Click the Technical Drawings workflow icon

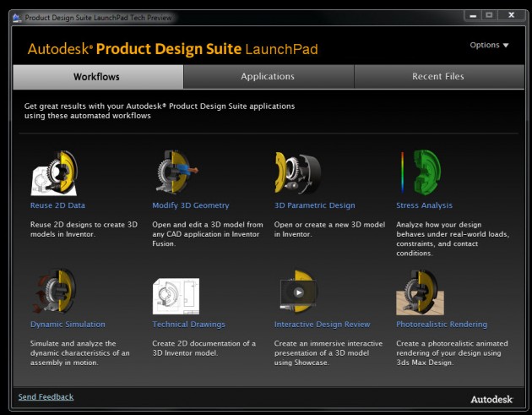[x=176, y=293]
